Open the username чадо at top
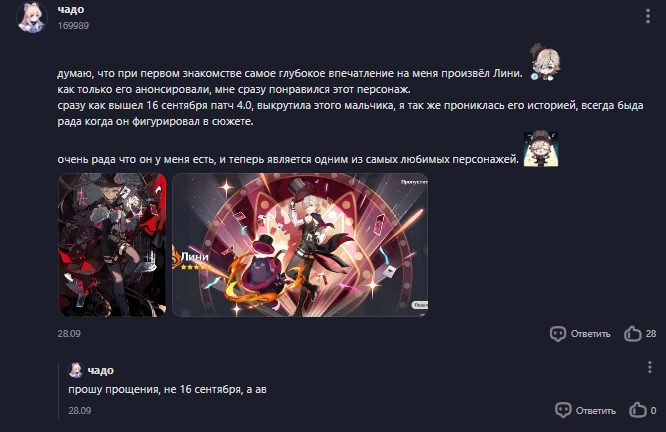 tap(71, 9)
